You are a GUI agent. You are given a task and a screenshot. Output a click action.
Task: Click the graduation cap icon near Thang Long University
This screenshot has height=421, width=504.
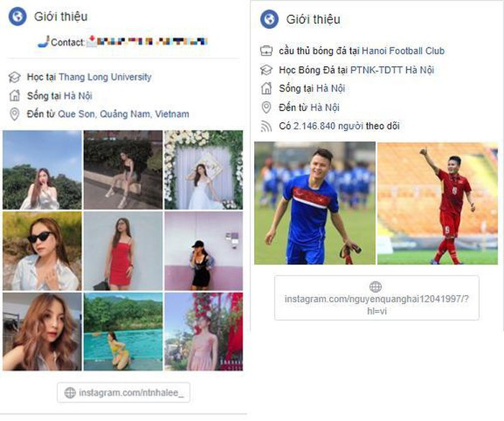click(x=14, y=77)
